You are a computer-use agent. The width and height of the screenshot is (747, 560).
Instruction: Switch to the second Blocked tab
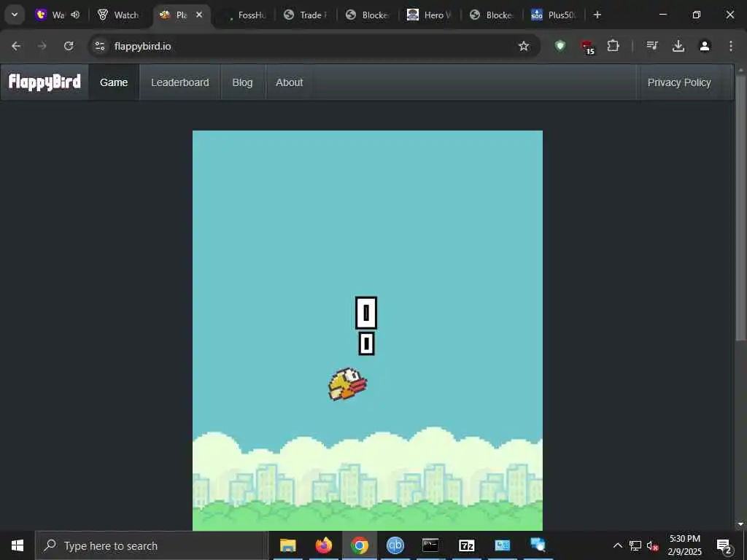tap(492, 15)
